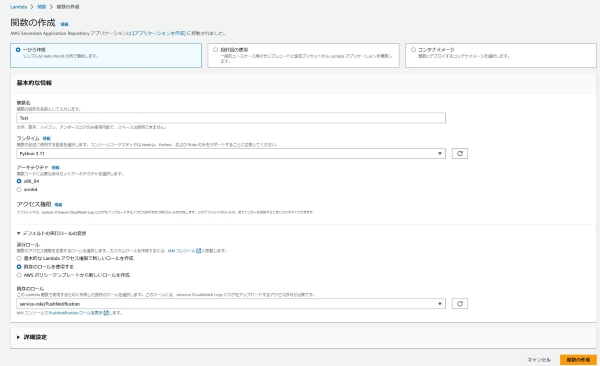
Task: Open the existing role service-role dropdown
Action: coord(231,304)
